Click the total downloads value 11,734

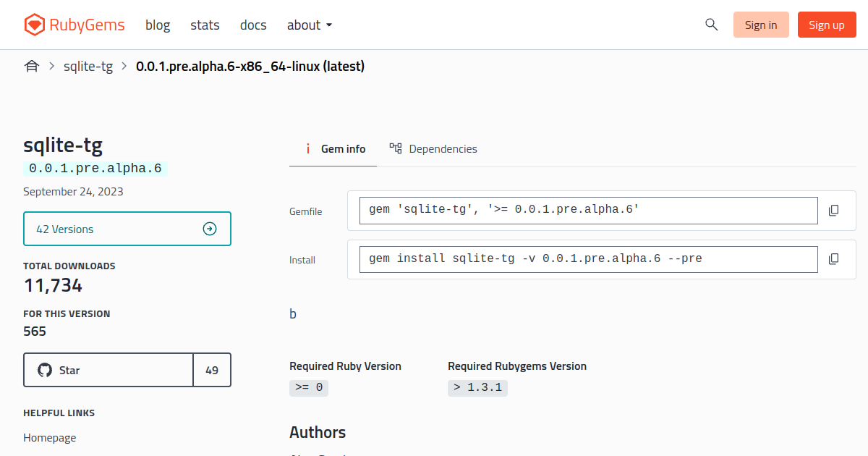[53, 285]
